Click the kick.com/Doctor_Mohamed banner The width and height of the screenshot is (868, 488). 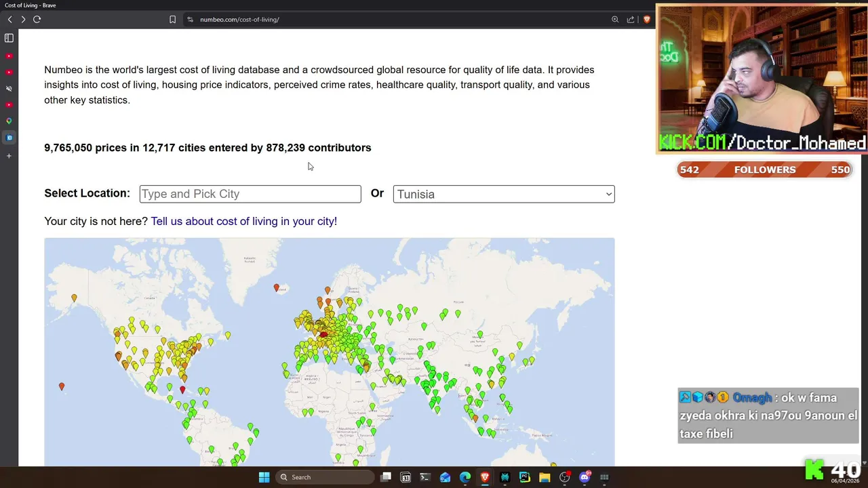click(763, 143)
